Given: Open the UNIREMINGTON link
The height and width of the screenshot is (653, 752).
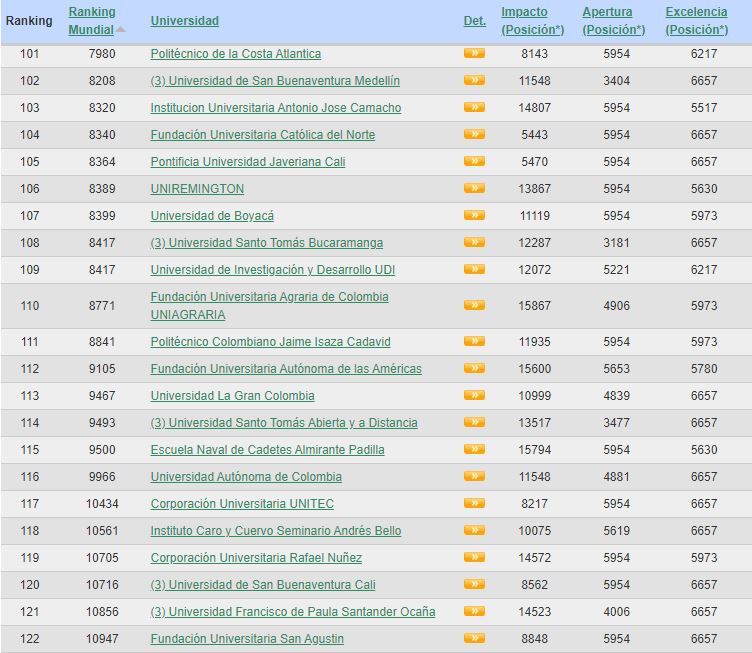Looking at the screenshot, I should pos(197,188).
